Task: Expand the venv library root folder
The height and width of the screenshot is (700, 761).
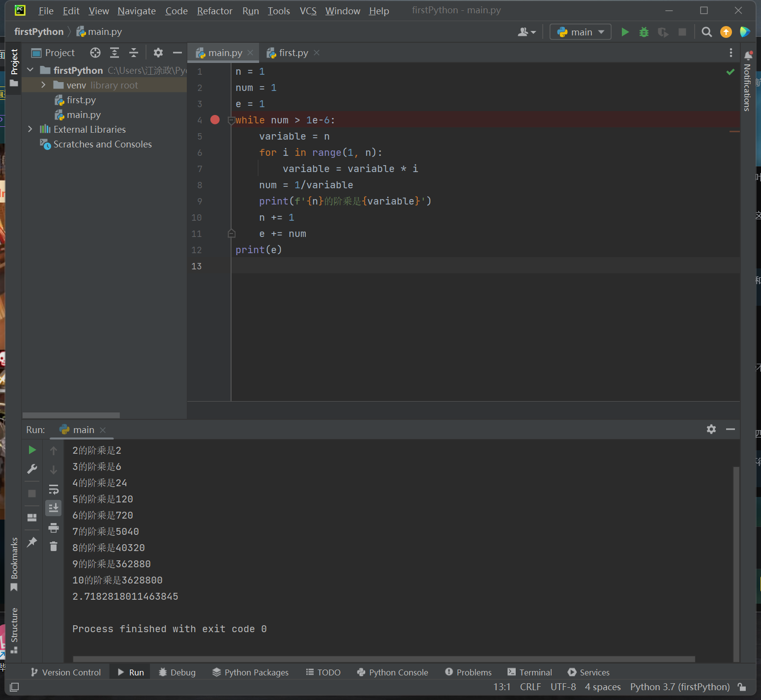Action: pos(43,85)
